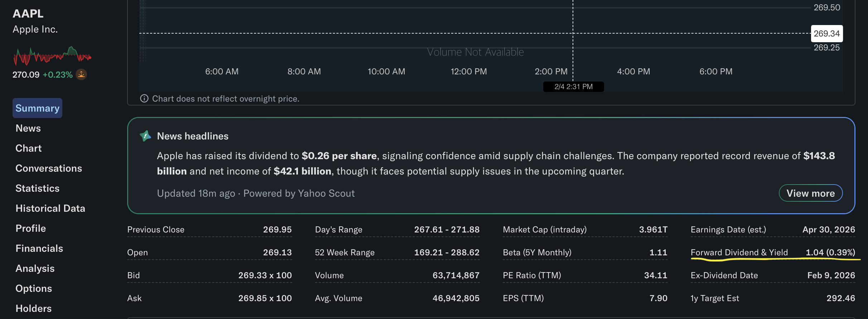Screen dimensions: 868x319
Task: Click the View more button
Action: click(811, 193)
